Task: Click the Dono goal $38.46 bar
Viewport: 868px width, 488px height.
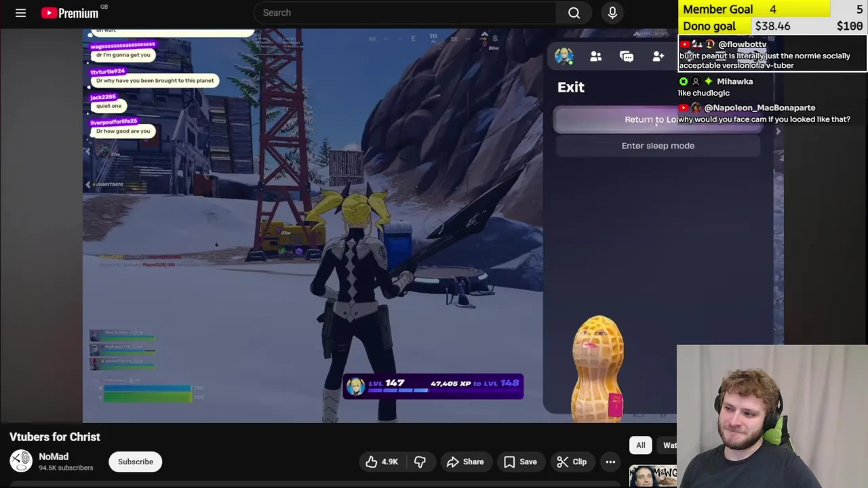Action: click(x=773, y=26)
